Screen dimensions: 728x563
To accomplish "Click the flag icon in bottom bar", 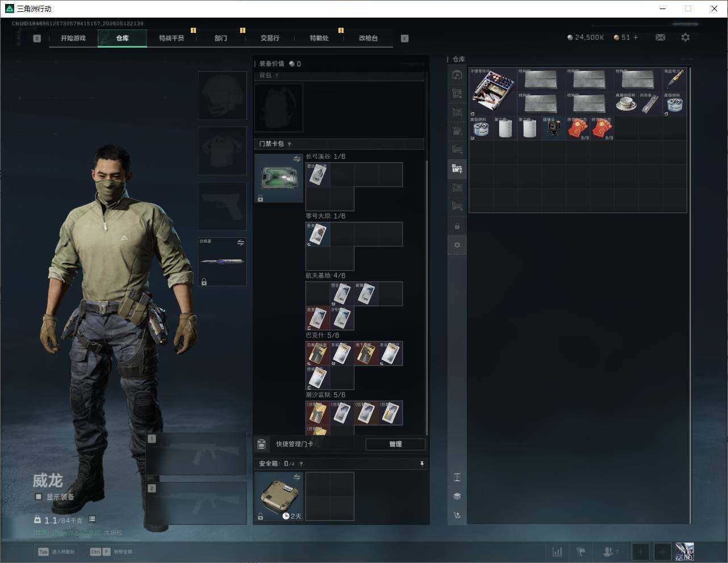I will pyautogui.click(x=581, y=552).
